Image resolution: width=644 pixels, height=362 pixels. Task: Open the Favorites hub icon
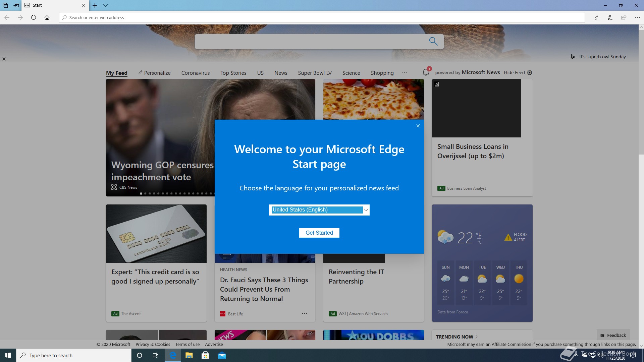[x=597, y=17]
